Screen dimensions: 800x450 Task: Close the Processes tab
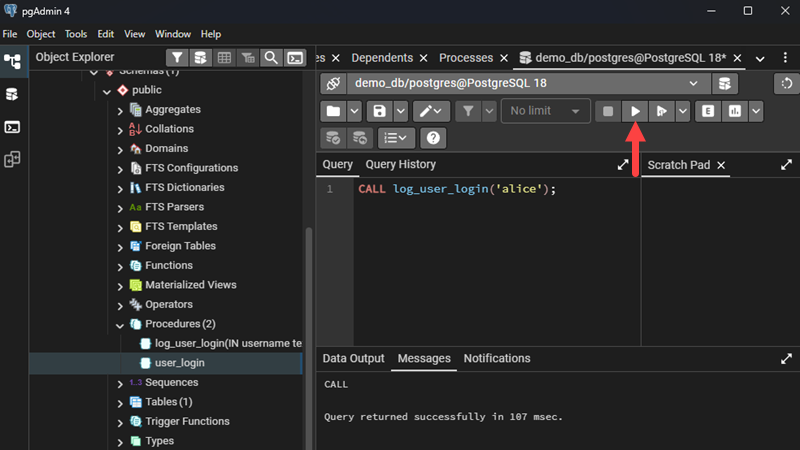point(504,58)
